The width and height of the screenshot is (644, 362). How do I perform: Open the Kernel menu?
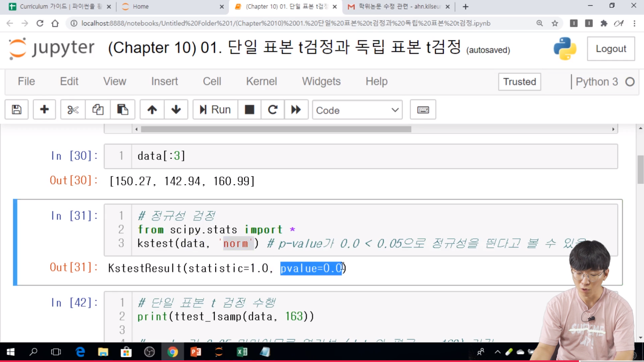pyautogui.click(x=261, y=81)
